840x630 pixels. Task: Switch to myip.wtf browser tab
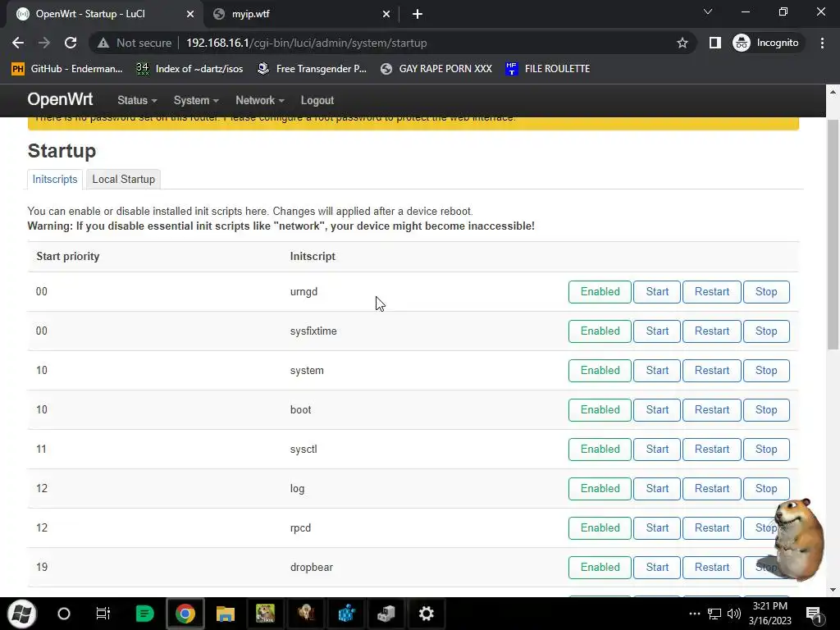[x=300, y=14]
